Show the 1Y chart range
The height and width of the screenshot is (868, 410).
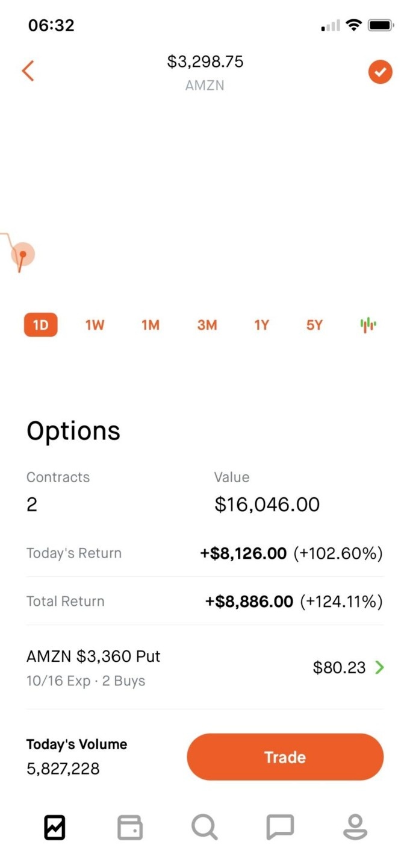pos(261,325)
